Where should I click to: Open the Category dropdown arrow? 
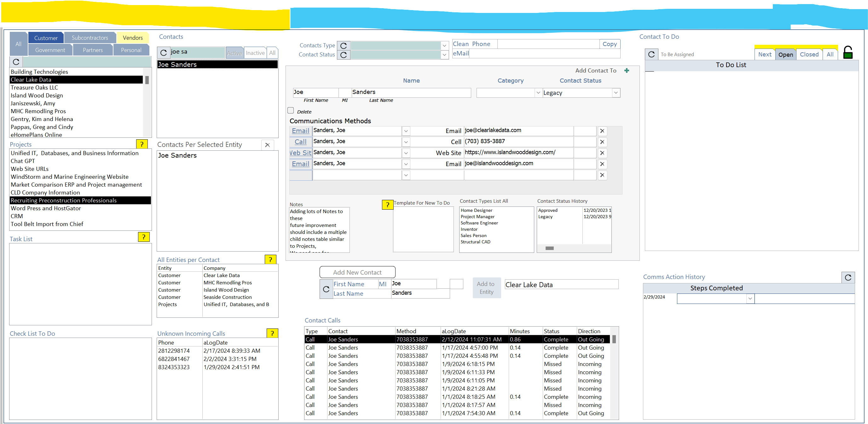coord(538,93)
